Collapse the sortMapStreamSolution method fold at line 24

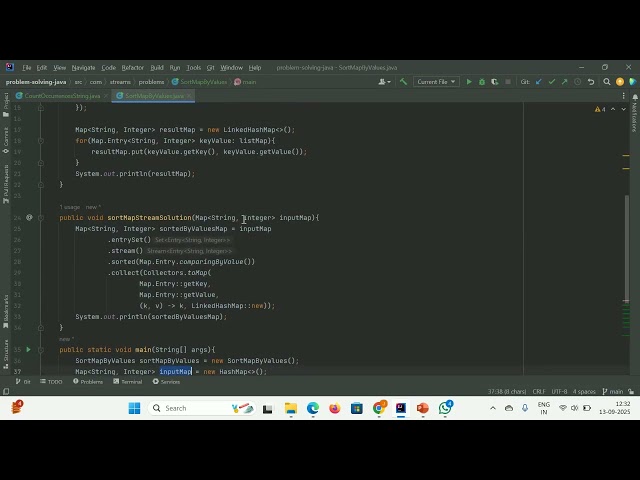pos(41,218)
